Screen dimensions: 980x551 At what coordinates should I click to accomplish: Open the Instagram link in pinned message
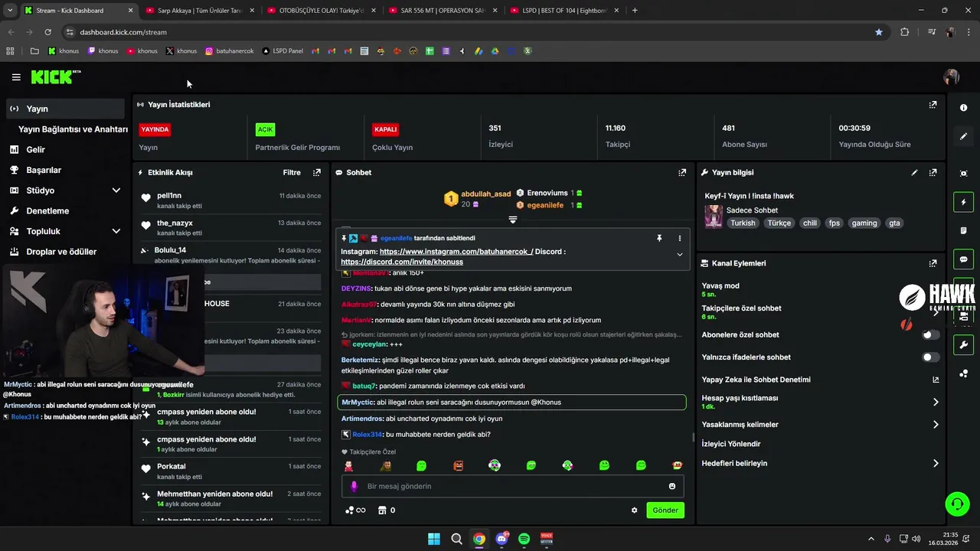(x=456, y=252)
